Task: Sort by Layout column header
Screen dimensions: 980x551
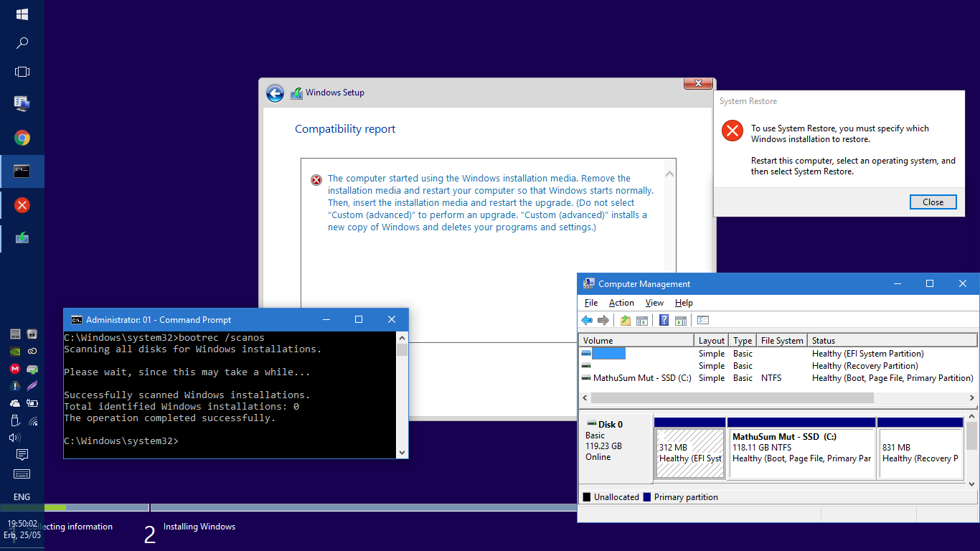Action: click(x=712, y=340)
